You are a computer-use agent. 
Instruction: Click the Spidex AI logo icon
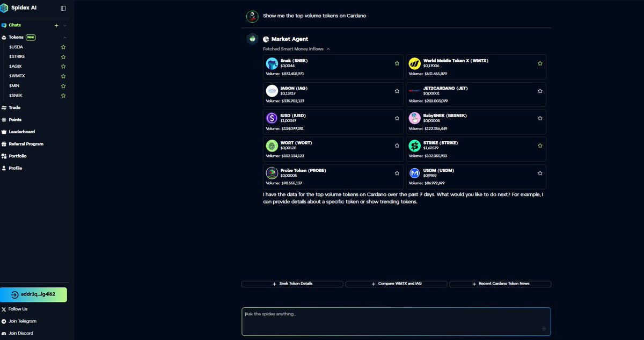tap(4, 8)
